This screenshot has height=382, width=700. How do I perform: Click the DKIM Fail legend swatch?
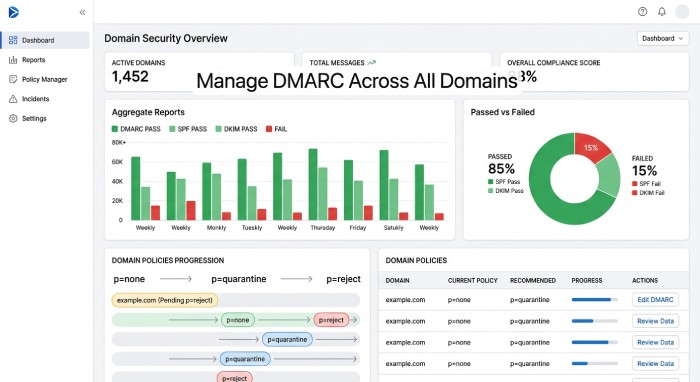634,193
